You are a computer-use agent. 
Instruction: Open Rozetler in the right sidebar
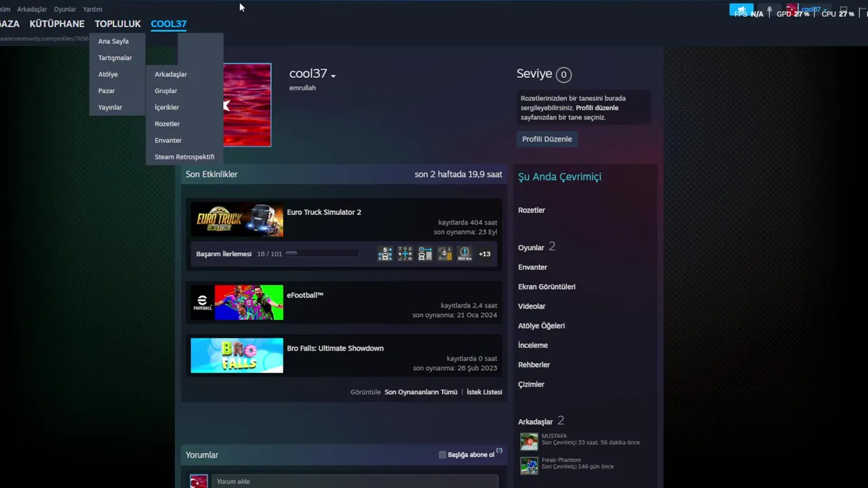pyautogui.click(x=532, y=210)
